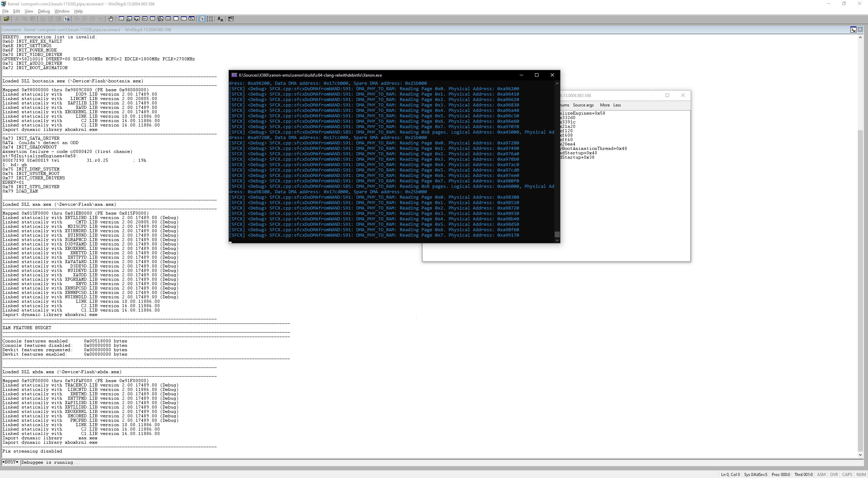Image resolution: width=868 pixels, height=478 pixels.
Task: Click the Xenon console scroll down arrow
Action: tap(557, 240)
